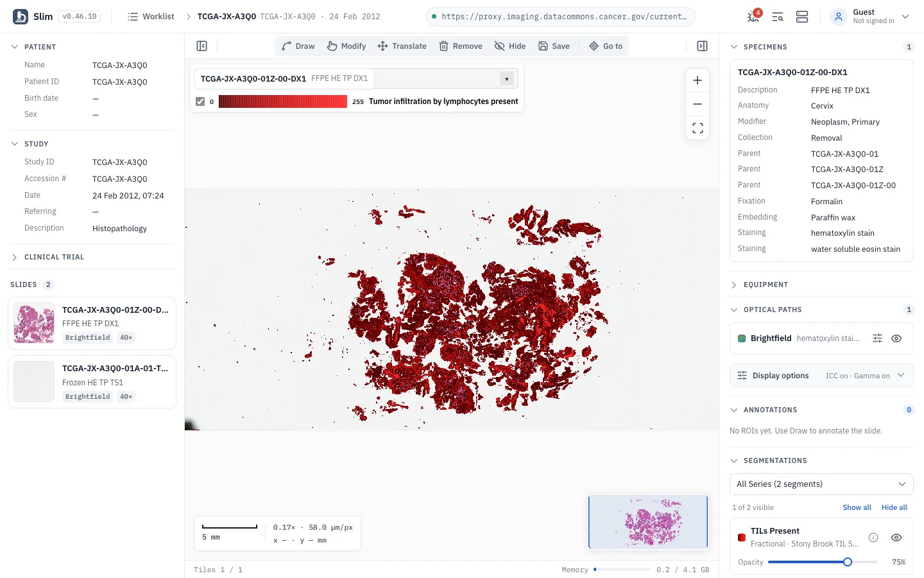Click the slide overview minimap
Image resolution: width=924 pixels, height=578 pixels.
pos(648,521)
